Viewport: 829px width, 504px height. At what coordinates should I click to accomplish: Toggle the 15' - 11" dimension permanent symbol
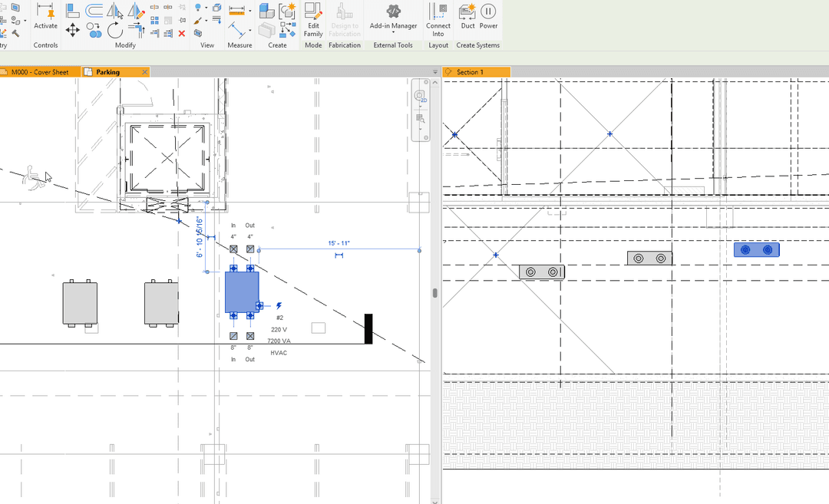(339, 255)
